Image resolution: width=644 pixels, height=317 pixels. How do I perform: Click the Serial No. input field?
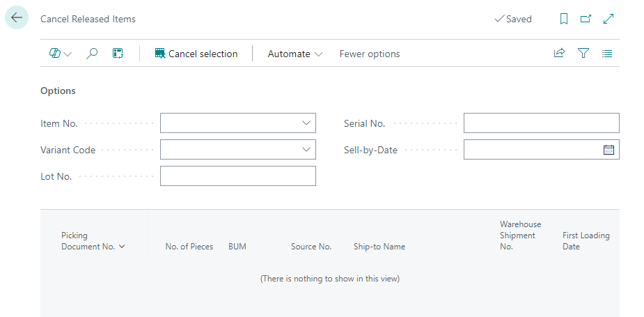[x=541, y=123]
